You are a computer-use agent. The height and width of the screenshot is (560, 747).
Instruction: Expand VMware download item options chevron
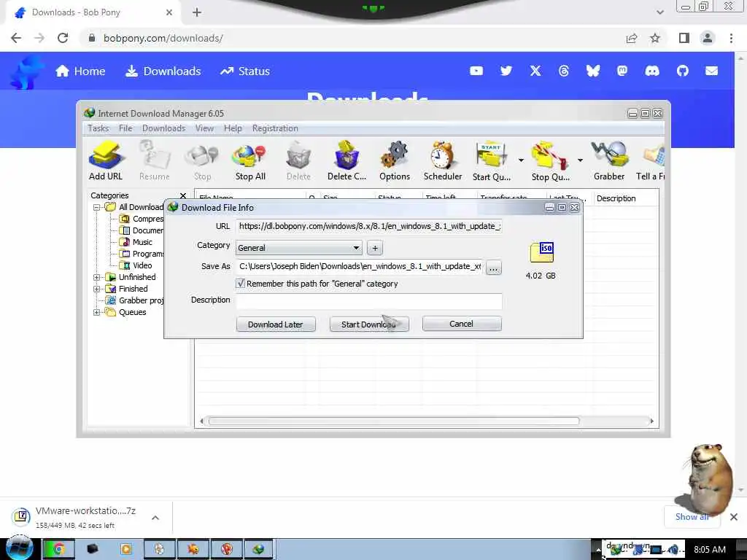(x=155, y=518)
